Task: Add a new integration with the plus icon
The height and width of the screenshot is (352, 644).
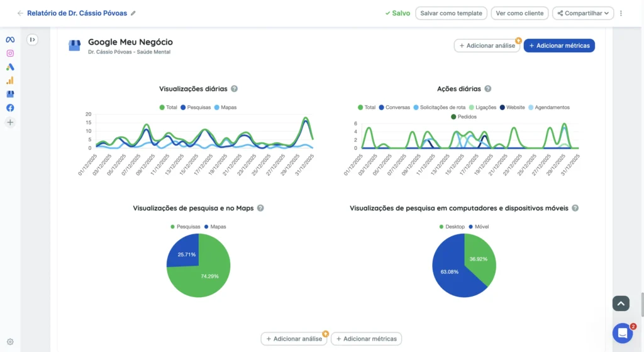Action: (x=10, y=122)
